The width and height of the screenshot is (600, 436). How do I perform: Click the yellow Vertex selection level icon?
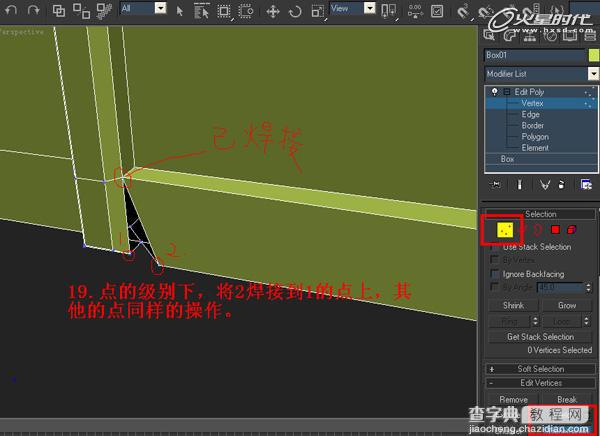coord(505,230)
